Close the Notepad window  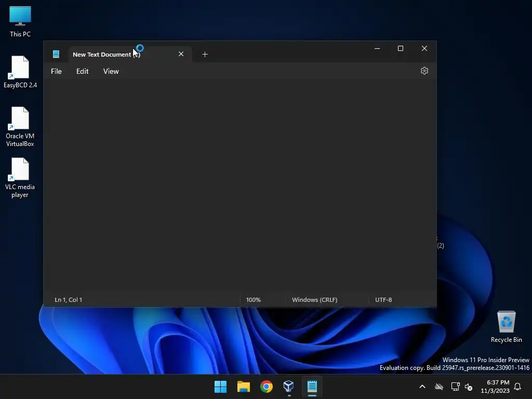[424, 48]
